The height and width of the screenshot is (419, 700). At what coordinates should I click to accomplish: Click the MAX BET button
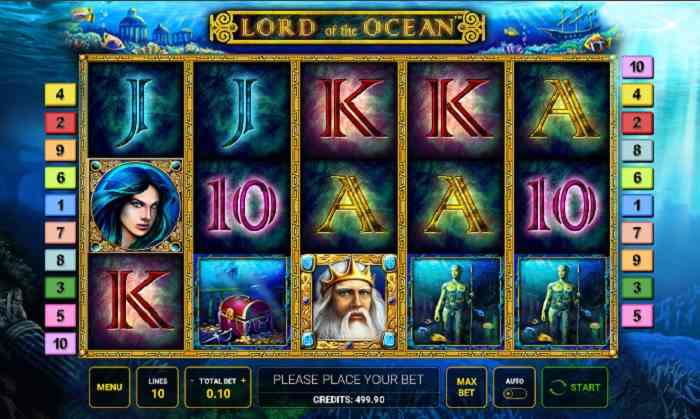(466, 387)
